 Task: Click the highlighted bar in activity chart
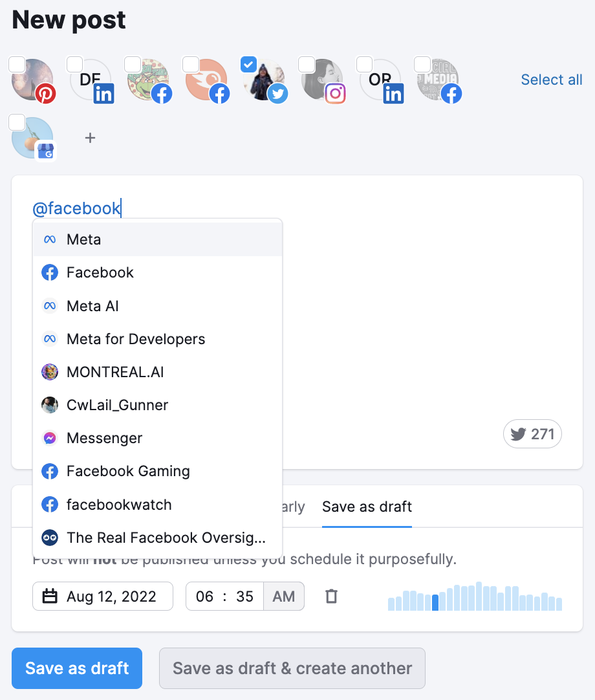435,602
